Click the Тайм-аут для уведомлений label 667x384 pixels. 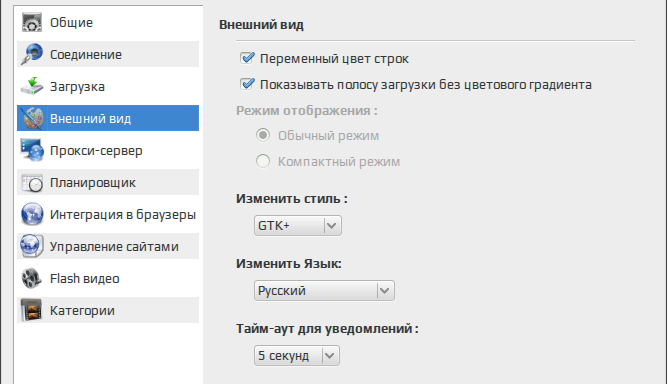click(328, 329)
